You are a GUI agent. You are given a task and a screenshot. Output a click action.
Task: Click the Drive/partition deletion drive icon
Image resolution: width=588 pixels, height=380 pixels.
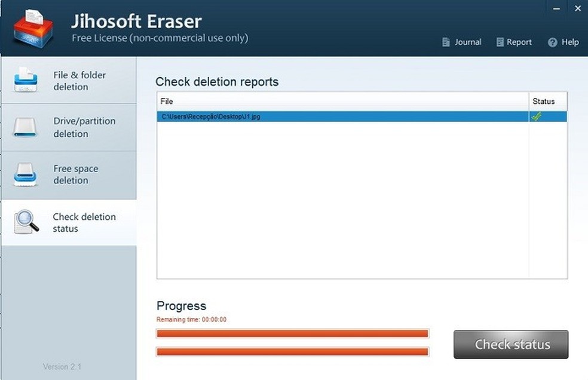point(26,127)
